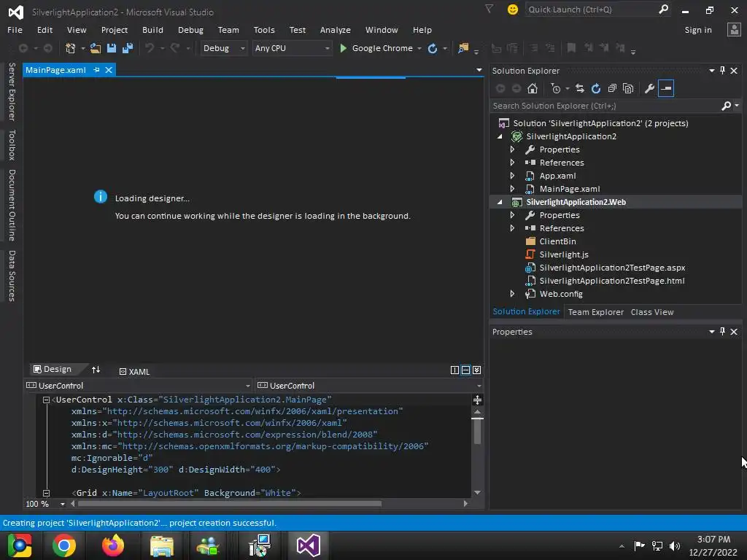Open Properties via the wrench icon
Screen dimensions: 747x560
coord(649,88)
